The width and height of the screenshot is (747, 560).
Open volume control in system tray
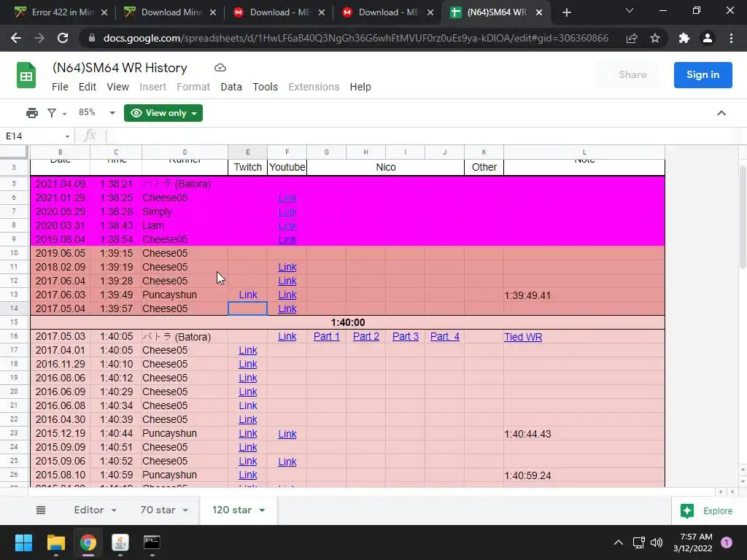(x=657, y=542)
